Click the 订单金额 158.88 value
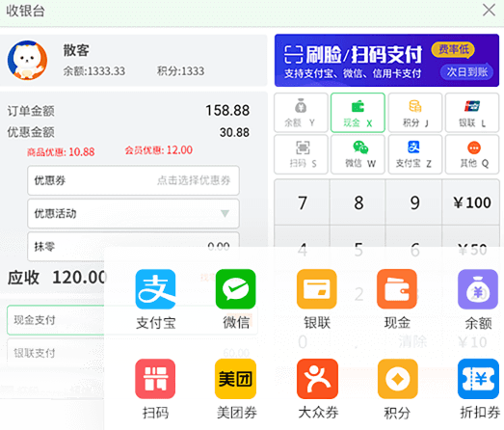504x430 pixels. coord(227,111)
